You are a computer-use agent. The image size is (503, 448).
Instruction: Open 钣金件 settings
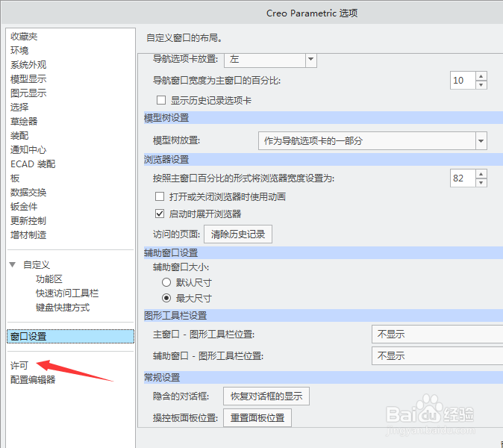(x=24, y=206)
